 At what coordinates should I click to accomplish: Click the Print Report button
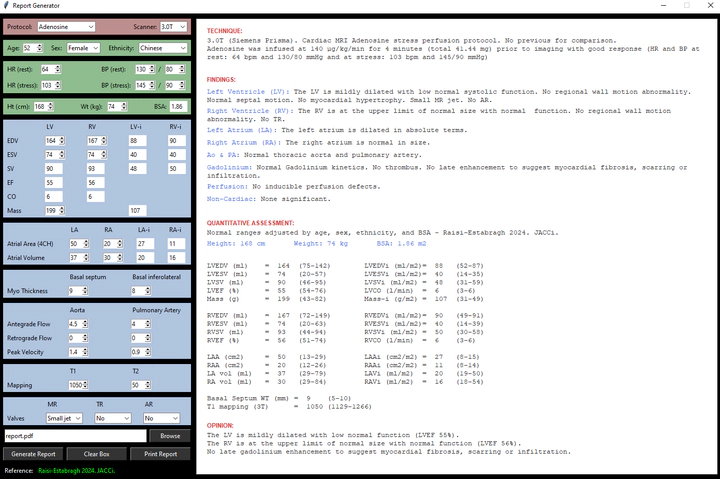[x=160, y=454]
